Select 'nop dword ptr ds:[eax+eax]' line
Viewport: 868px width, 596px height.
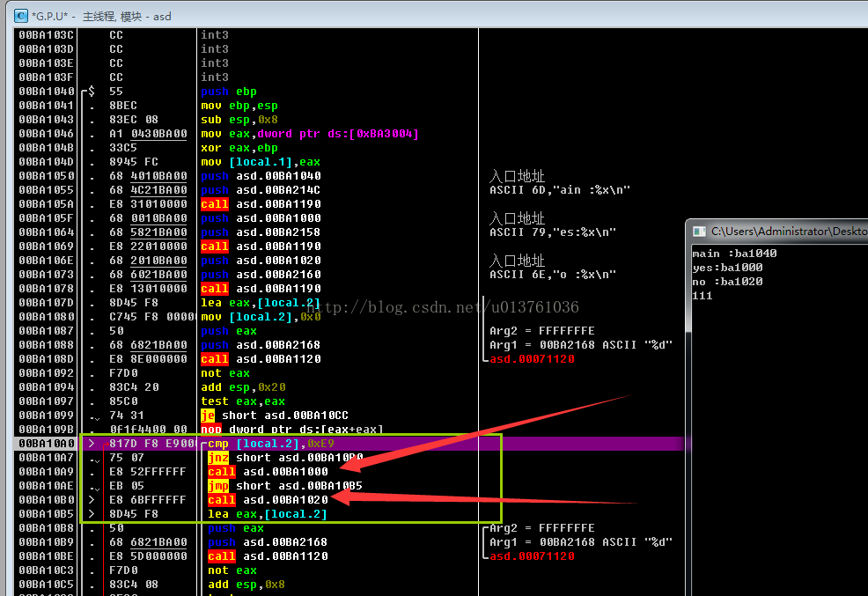[291, 430]
